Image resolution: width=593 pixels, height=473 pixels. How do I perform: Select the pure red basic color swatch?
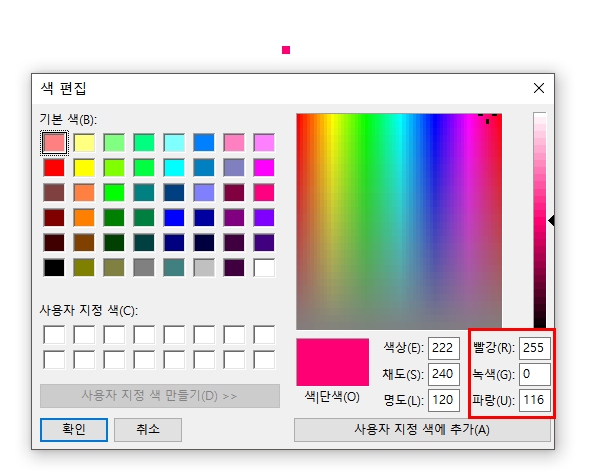pyautogui.click(x=54, y=168)
